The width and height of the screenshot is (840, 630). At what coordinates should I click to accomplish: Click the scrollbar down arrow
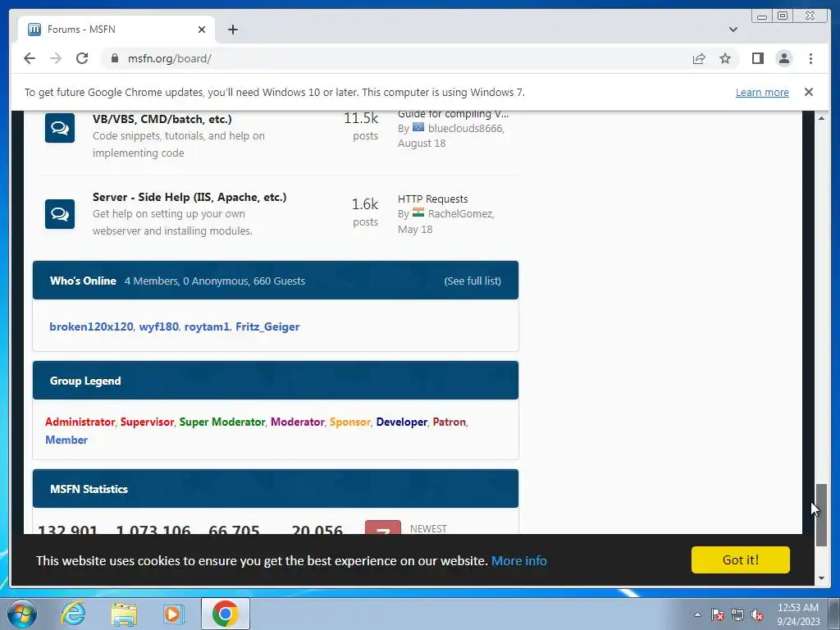click(821, 578)
